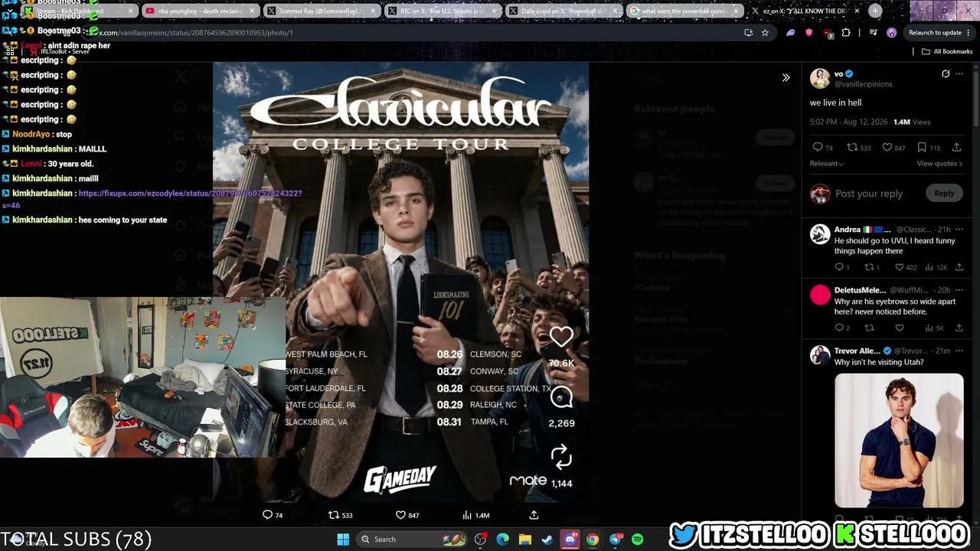
Task: Open more options on DeletusMele's reply
Action: pos(959,290)
